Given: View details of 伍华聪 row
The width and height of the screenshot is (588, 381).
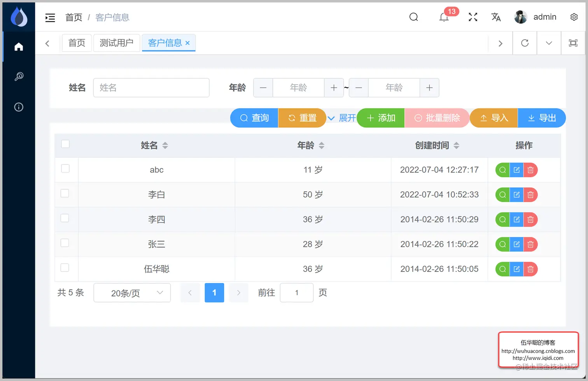Looking at the screenshot, I should 502,269.
